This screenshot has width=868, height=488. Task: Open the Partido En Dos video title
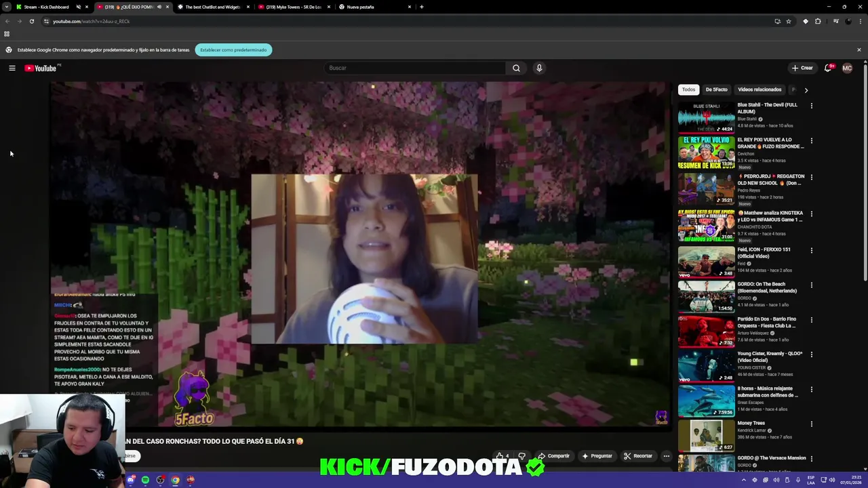coord(767,322)
